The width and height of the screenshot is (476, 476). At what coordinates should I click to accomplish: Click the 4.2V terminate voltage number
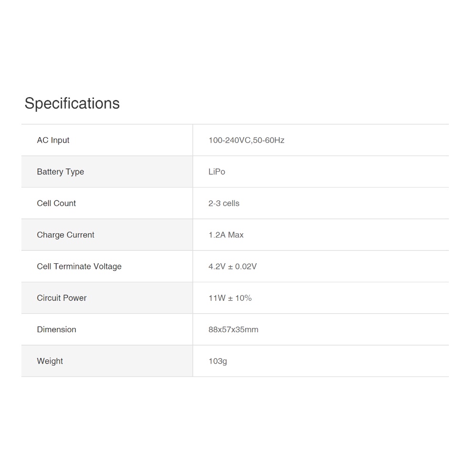tap(217, 267)
